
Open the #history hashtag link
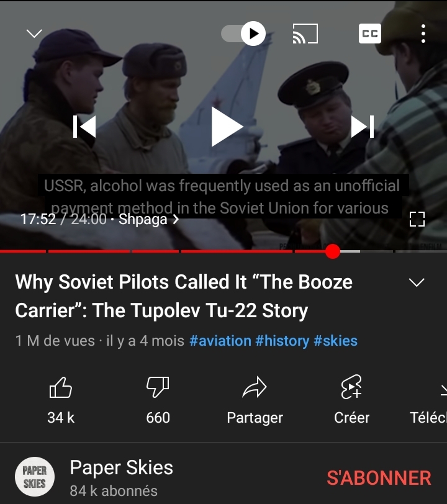click(x=282, y=341)
